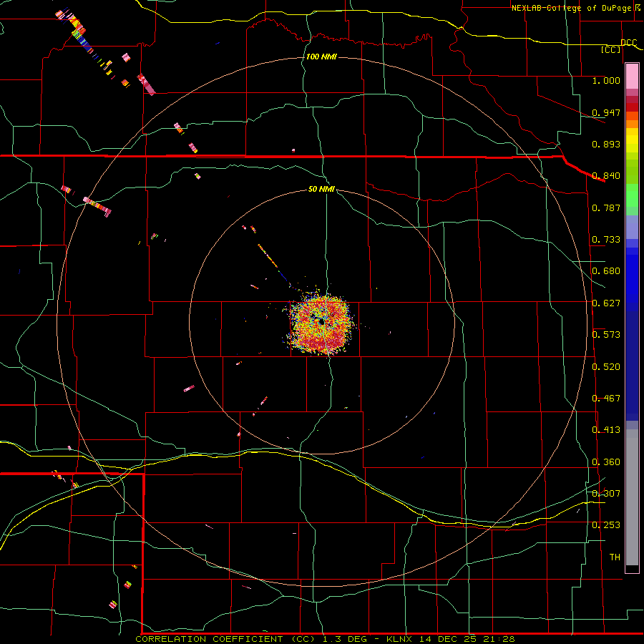Click the 0.947 color scale value
Screen dimensions: 644x644
pyautogui.click(x=606, y=112)
